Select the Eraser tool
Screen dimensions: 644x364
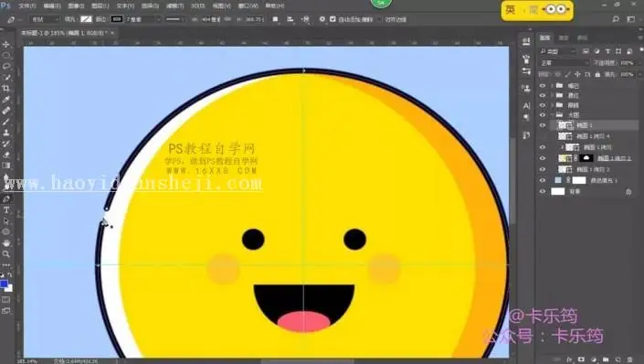click(x=6, y=155)
